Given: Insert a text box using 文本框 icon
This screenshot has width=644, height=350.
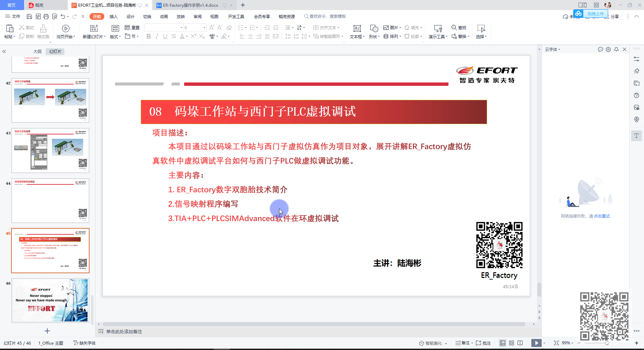Looking at the screenshot, I should coord(357,29).
